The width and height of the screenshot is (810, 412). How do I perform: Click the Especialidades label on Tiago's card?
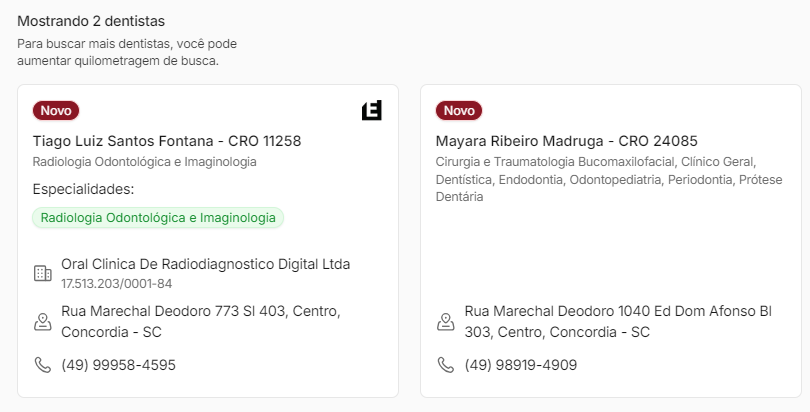click(x=83, y=189)
